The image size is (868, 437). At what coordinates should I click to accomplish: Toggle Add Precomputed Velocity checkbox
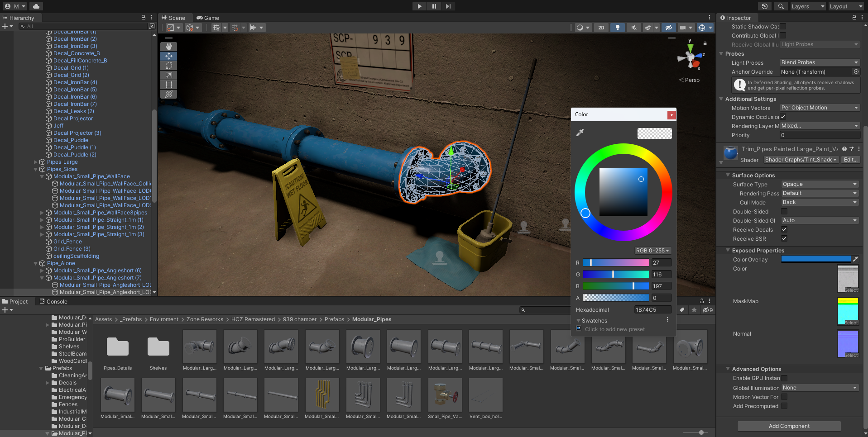pyautogui.click(x=784, y=406)
